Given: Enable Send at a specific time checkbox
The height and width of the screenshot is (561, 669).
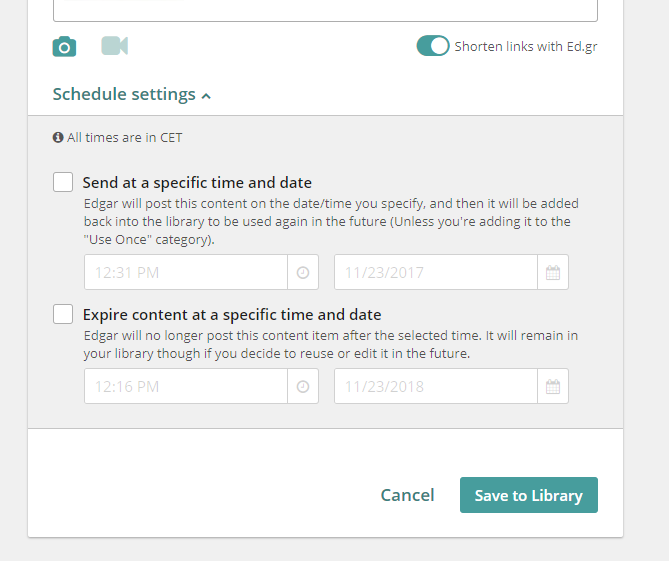Looking at the screenshot, I should pyautogui.click(x=63, y=182).
